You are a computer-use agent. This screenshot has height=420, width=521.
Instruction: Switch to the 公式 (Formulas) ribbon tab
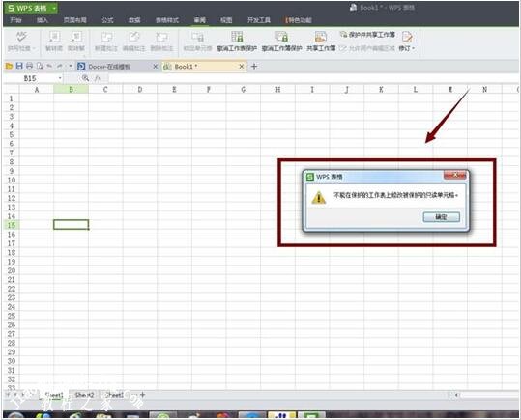tap(107, 20)
